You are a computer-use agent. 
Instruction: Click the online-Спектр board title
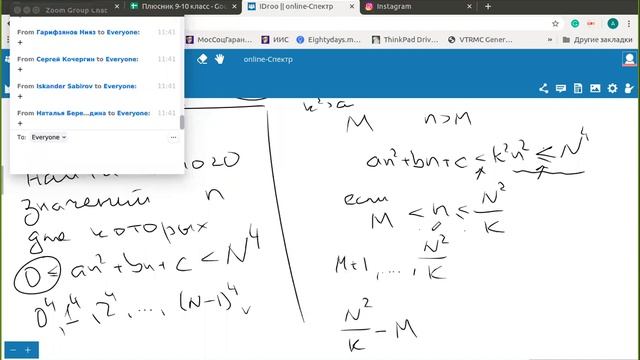point(268,59)
